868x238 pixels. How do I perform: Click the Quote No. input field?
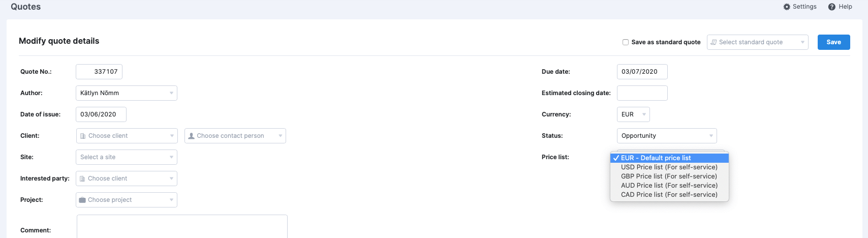99,72
